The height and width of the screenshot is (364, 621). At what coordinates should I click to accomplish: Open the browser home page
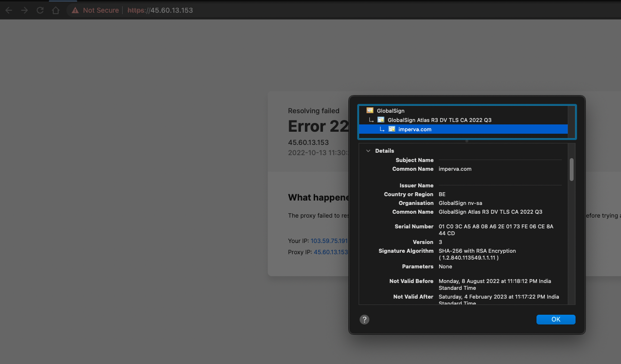55,10
